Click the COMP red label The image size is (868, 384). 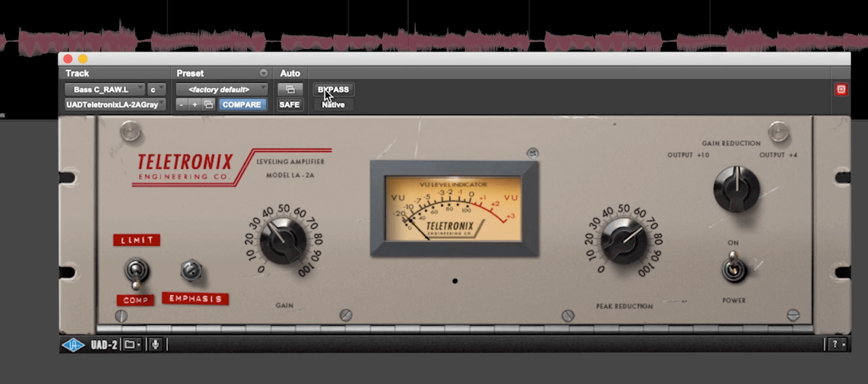135,300
